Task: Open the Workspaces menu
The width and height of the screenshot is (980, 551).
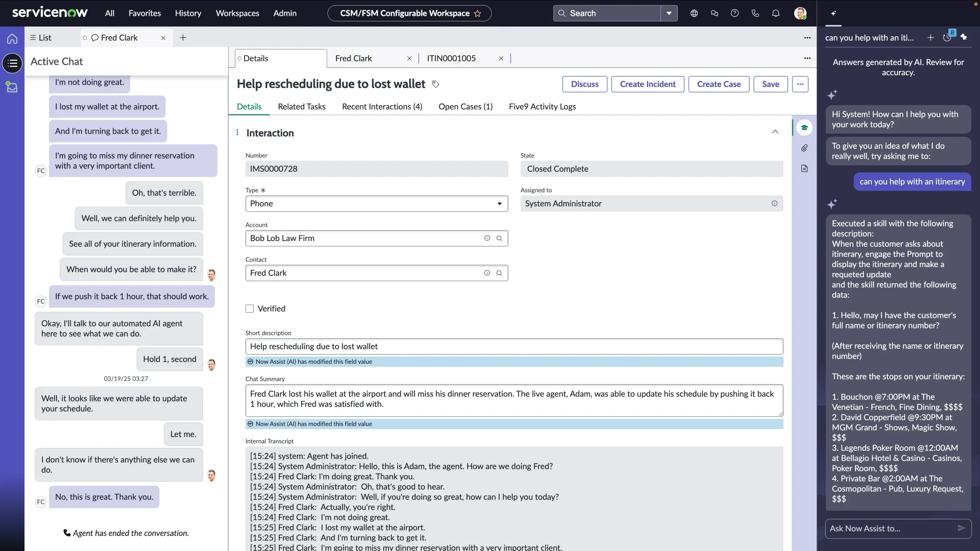Action: [x=237, y=13]
